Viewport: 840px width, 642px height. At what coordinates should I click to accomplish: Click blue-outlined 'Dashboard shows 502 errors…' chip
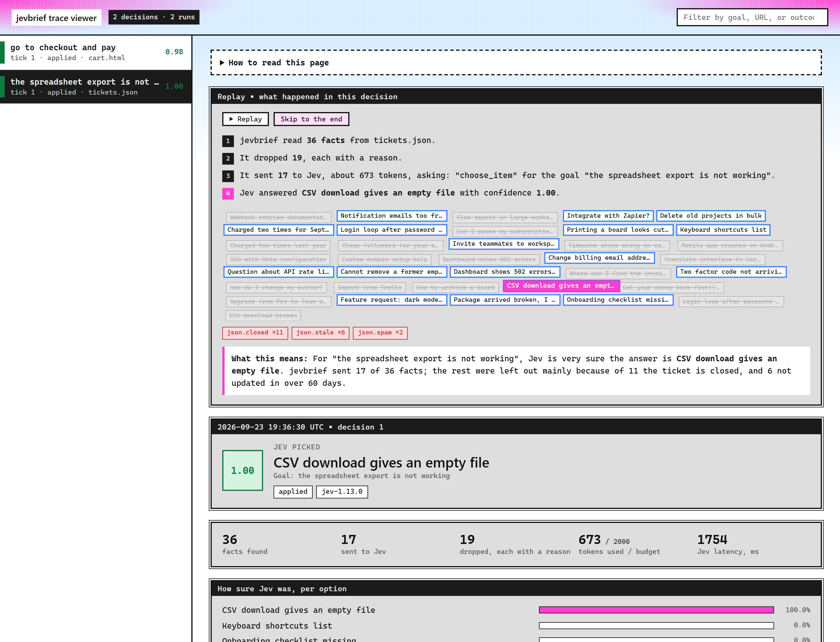505,272
